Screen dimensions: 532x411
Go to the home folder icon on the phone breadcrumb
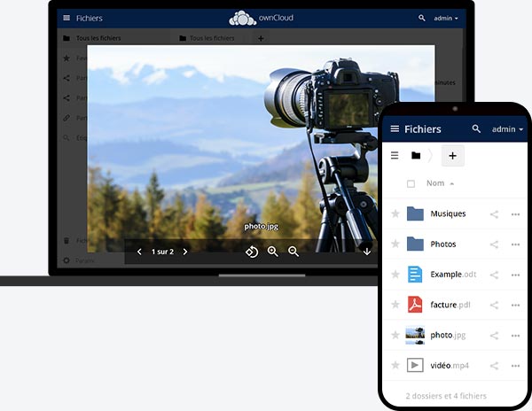[x=416, y=156]
